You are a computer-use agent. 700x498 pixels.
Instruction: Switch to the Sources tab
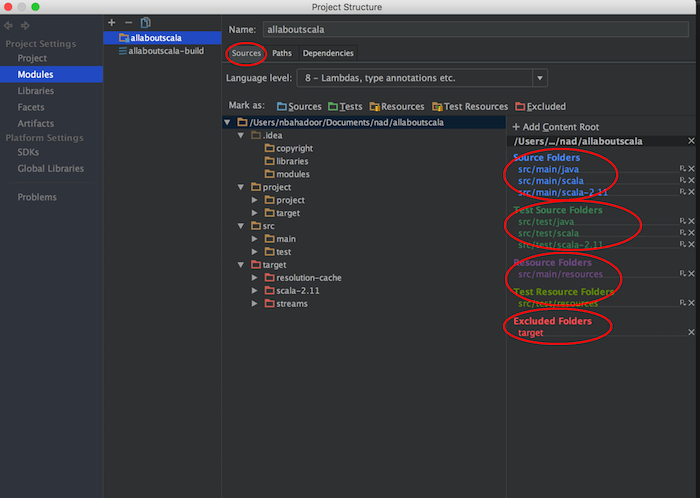246,53
